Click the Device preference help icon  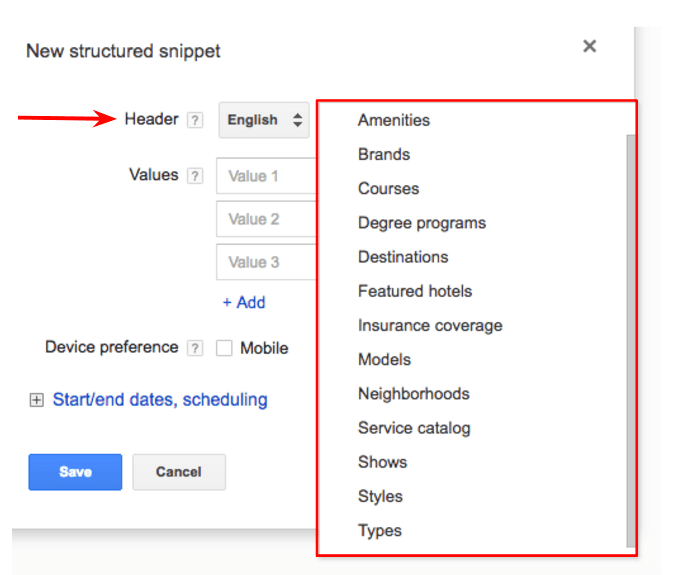pos(195,348)
